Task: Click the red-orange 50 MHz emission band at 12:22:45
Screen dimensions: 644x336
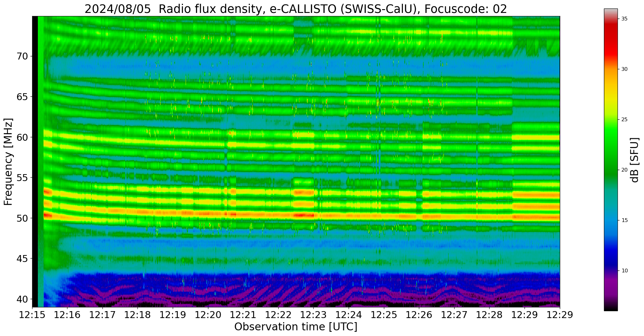Action: point(304,215)
